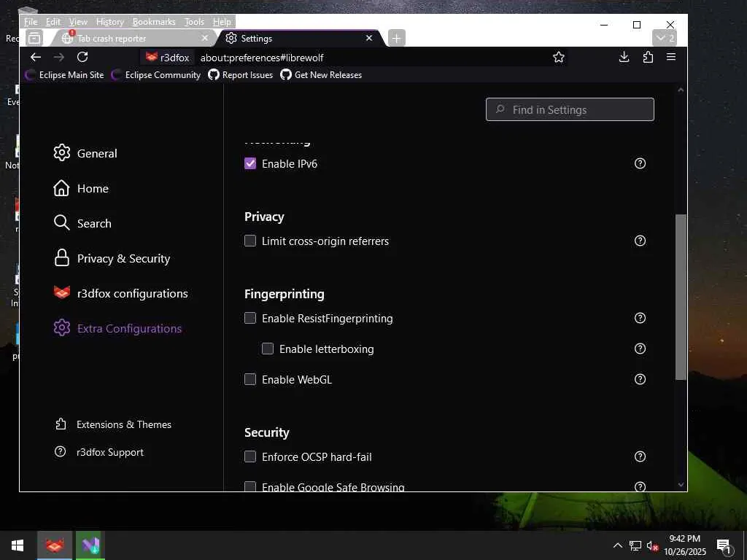Open the Help menu
The width and height of the screenshot is (747, 560).
pyautogui.click(x=222, y=22)
